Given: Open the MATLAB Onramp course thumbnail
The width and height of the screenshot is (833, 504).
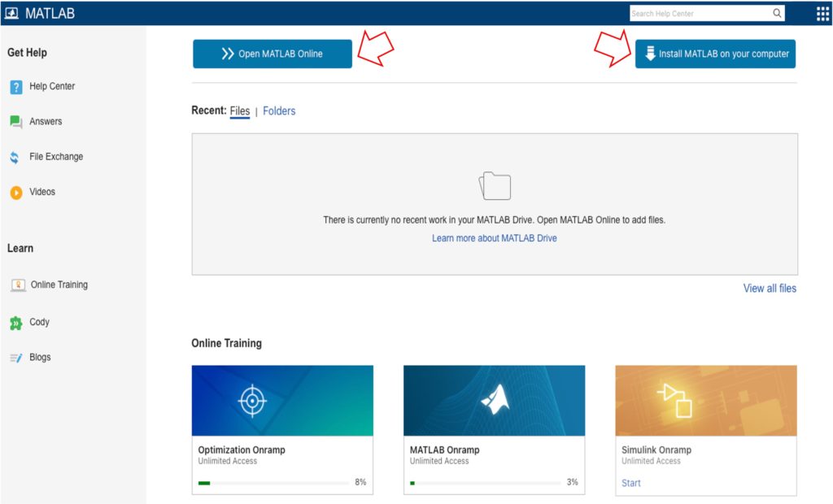Looking at the screenshot, I should [x=494, y=400].
